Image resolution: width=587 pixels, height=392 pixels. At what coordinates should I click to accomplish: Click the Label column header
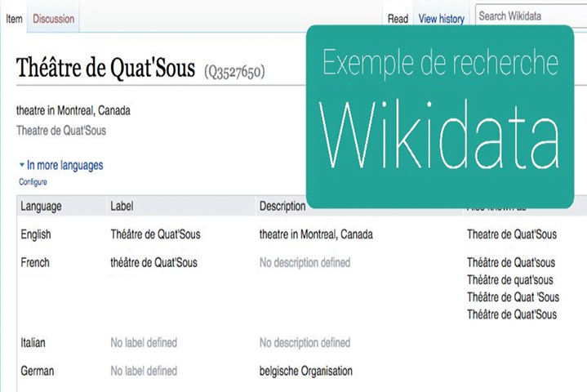pyautogui.click(x=122, y=206)
